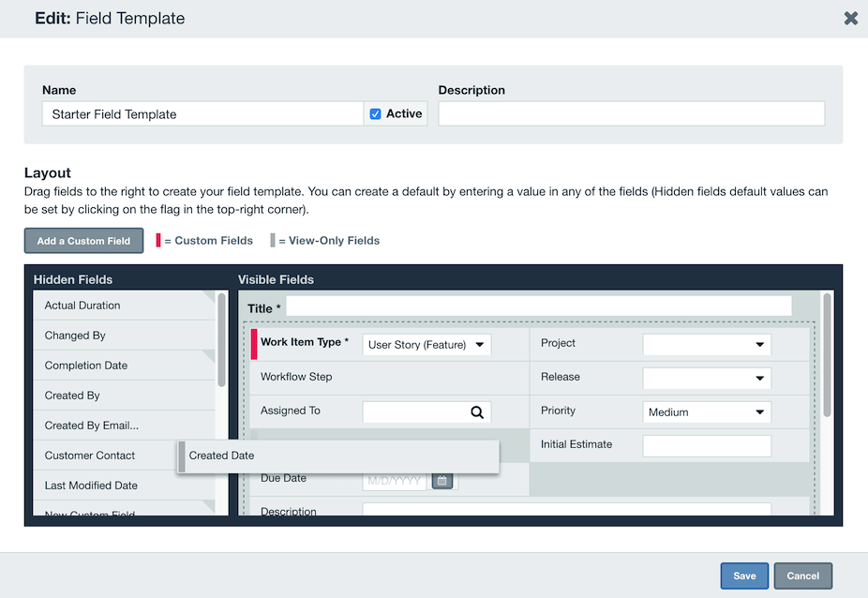Image resolution: width=868 pixels, height=598 pixels.
Task: Click the flag corner on Actual Duration
Action: 209,296
